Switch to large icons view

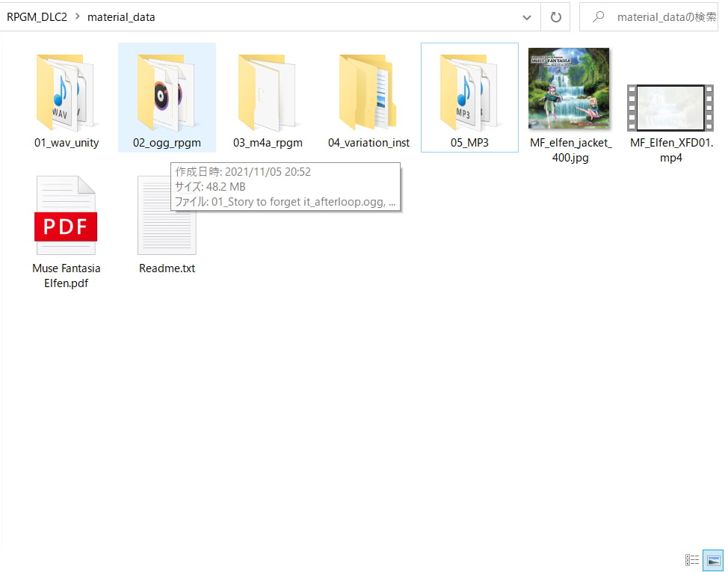(x=713, y=559)
